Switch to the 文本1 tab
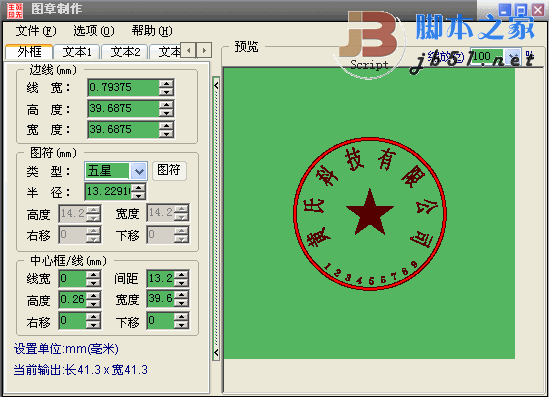549x397 pixels. click(x=77, y=52)
